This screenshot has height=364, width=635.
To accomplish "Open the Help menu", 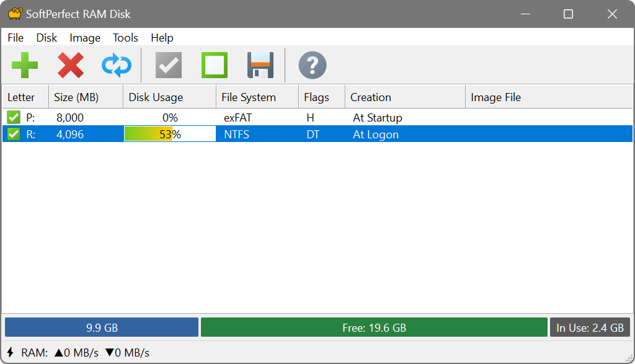I will (x=162, y=38).
